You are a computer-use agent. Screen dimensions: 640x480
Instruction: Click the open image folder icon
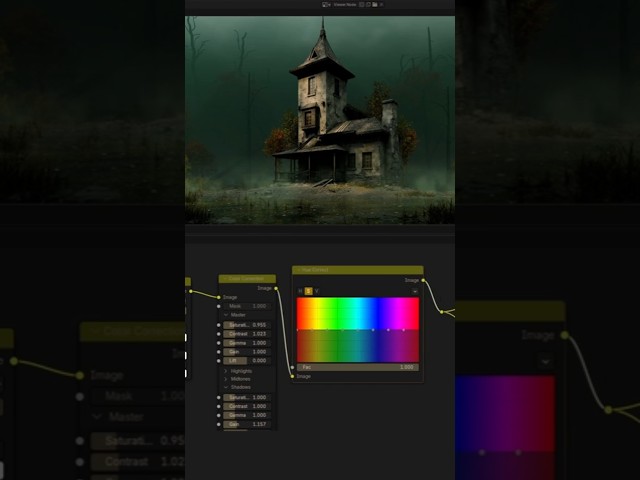click(375, 4)
